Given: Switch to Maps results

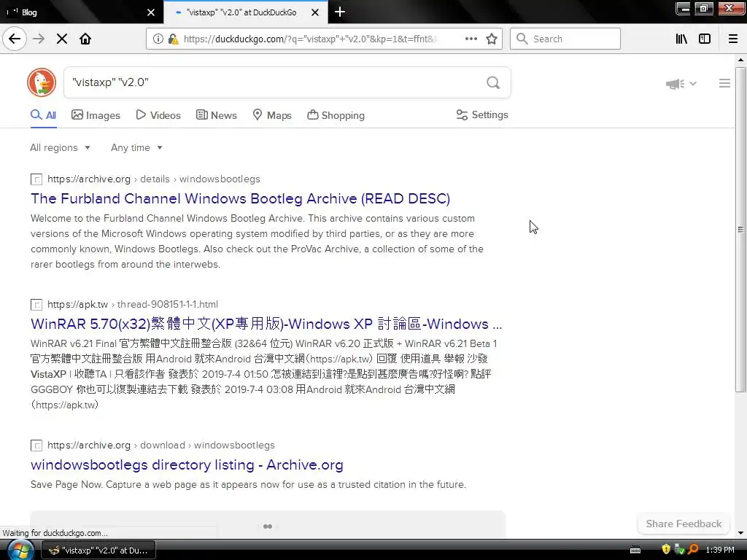Looking at the screenshot, I should click(272, 114).
